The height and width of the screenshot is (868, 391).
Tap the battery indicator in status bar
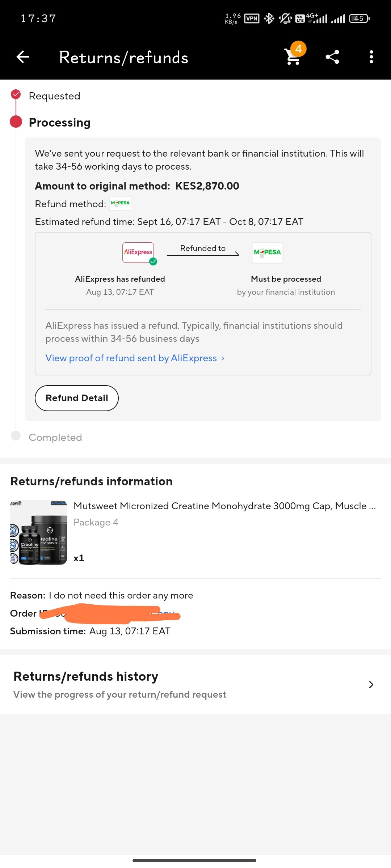pyautogui.click(x=359, y=18)
